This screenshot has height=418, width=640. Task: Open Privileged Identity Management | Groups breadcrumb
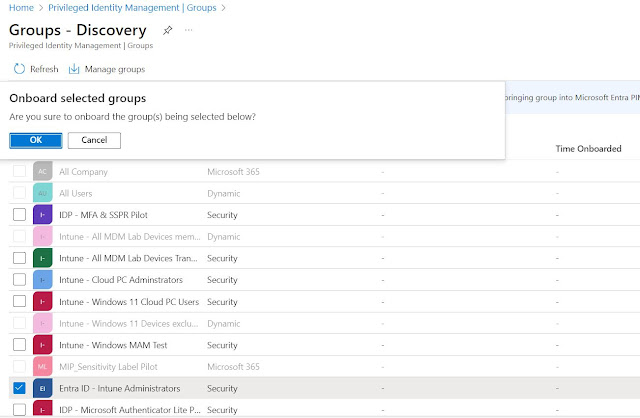click(132, 8)
